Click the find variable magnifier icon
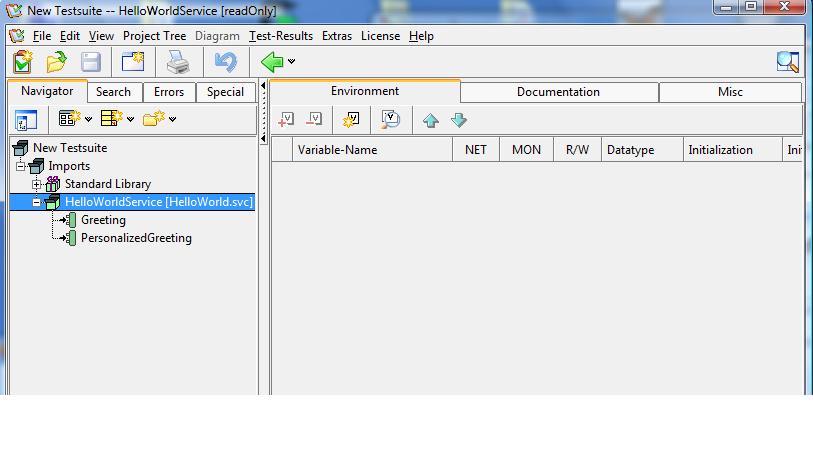813x450 pixels. coord(390,120)
